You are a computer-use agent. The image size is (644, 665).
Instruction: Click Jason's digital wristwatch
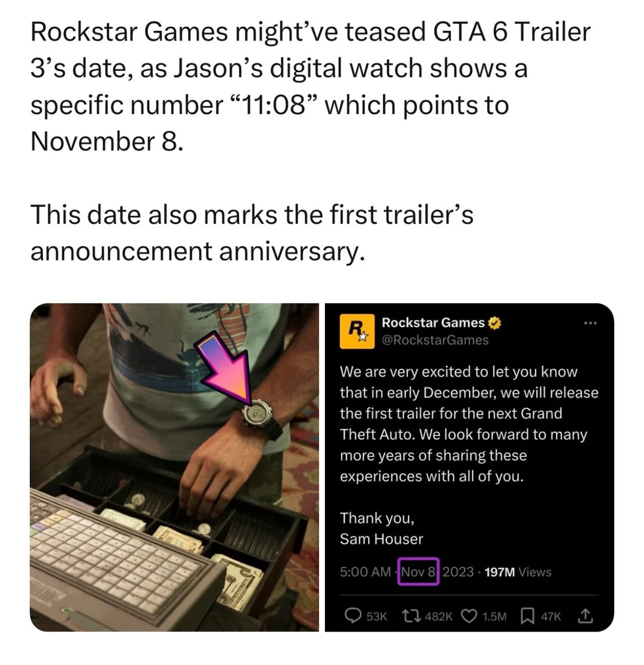257,413
